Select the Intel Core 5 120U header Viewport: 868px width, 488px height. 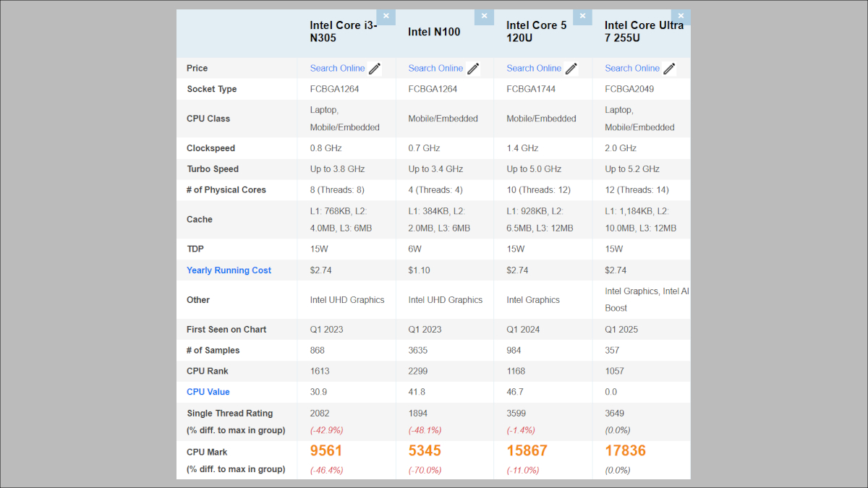[536, 31]
